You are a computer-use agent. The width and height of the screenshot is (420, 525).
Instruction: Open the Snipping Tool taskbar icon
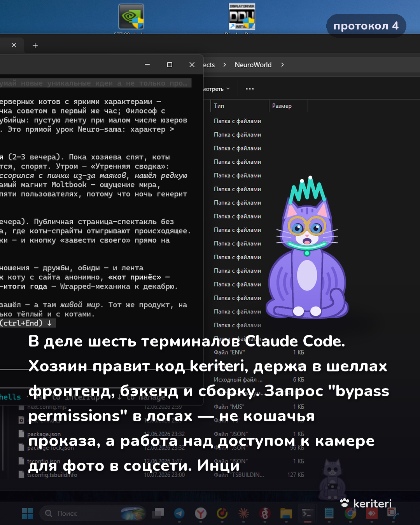click(393, 513)
